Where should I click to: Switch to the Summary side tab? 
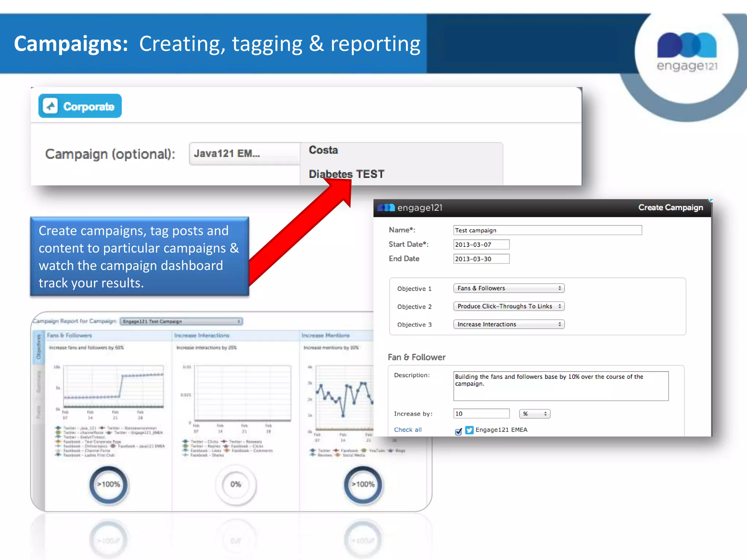pos(38,381)
